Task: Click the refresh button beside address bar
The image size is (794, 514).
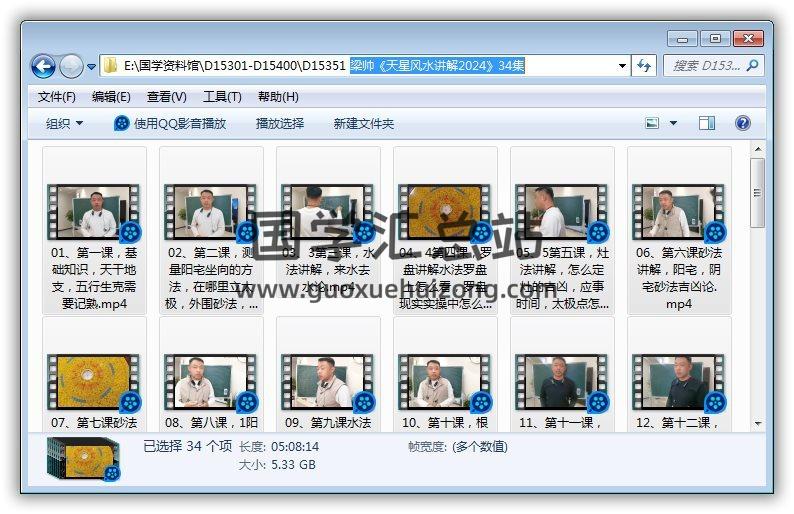Action: tap(645, 66)
